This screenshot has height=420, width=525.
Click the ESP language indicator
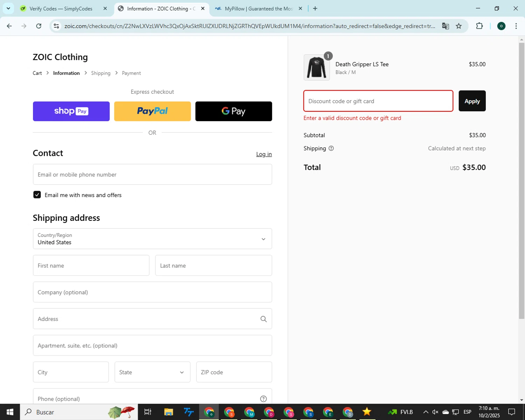(467, 412)
